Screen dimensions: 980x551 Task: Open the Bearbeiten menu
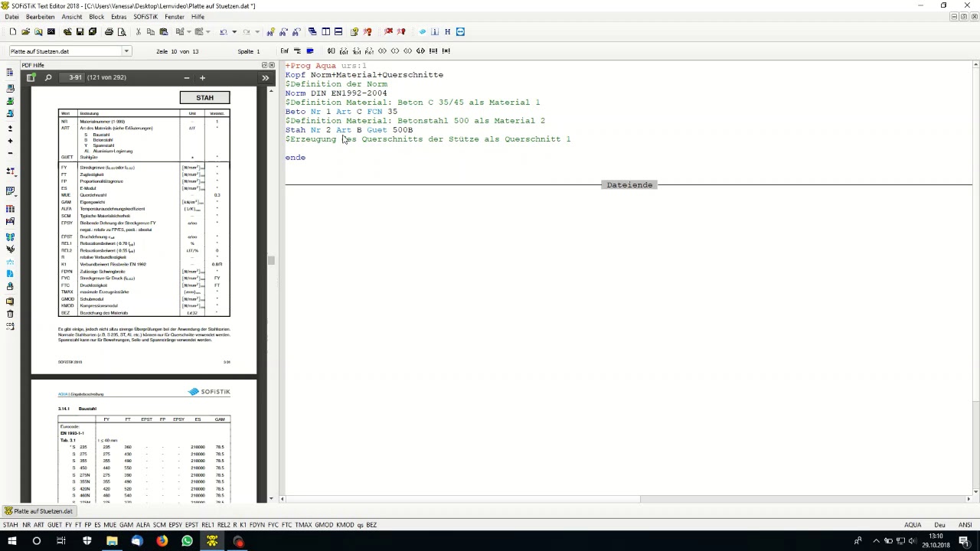(40, 17)
